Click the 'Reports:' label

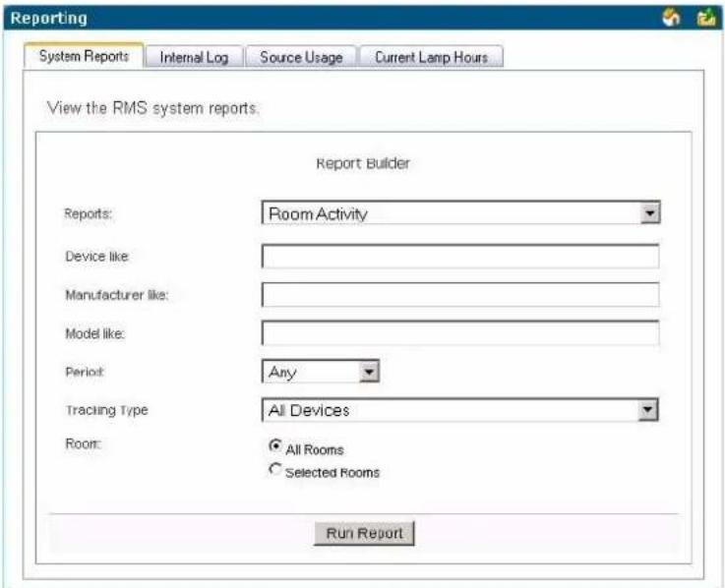(88, 213)
